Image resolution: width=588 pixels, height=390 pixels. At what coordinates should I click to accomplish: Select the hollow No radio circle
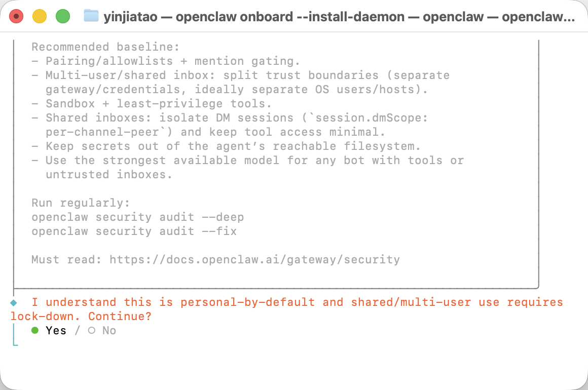[91, 330]
